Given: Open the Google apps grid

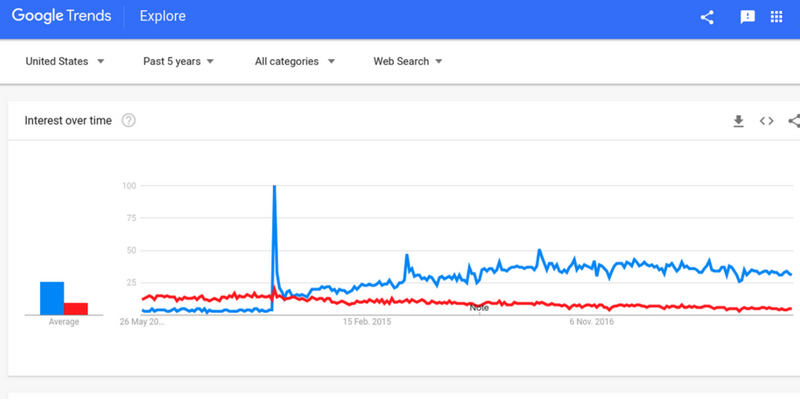Looking at the screenshot, I should pos(776,17).
